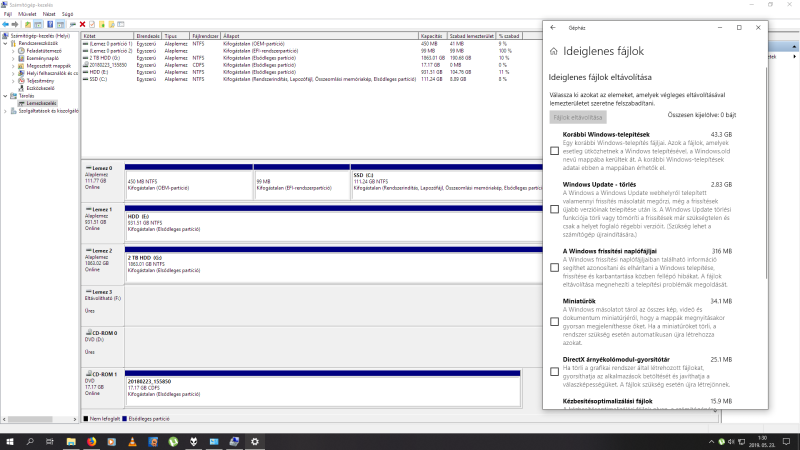Sort by the Kötet column header
This screenshot has height=450, width=800.
(108, 36)
